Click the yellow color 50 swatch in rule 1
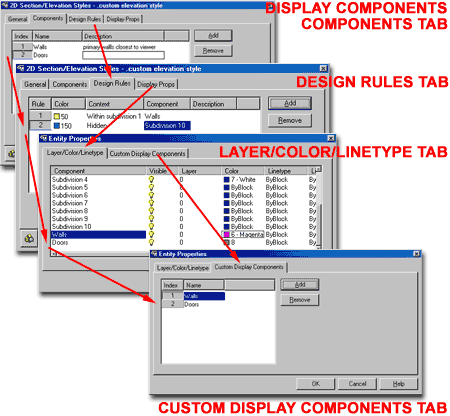The width and height of the screenshot is (450, 416). point(57,116)
